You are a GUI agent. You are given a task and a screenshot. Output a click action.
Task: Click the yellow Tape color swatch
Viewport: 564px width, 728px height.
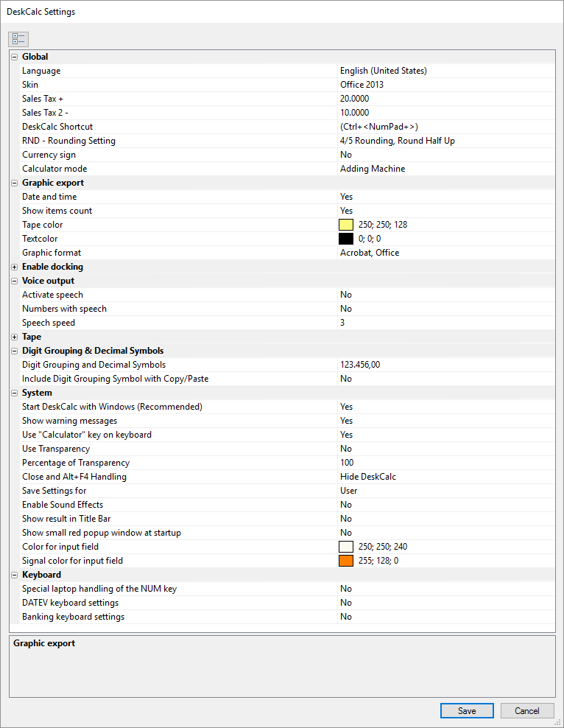coord(346,225)
